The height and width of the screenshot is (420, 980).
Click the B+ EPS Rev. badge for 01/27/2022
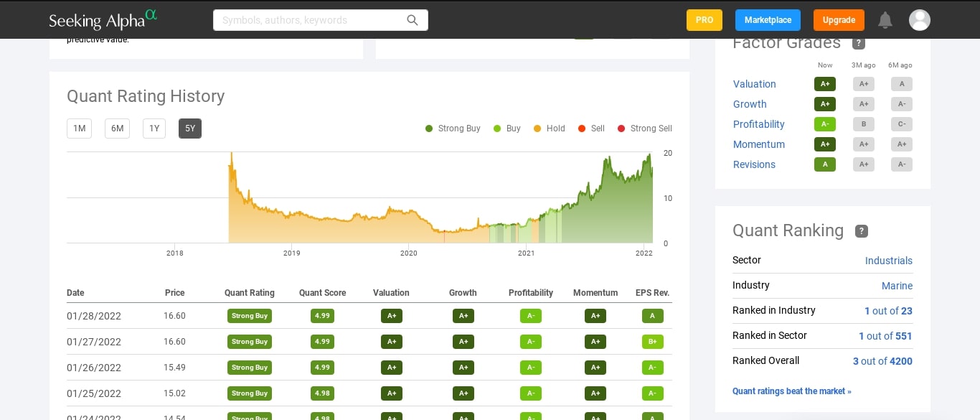pyautogui.click(x=652, y=342)
